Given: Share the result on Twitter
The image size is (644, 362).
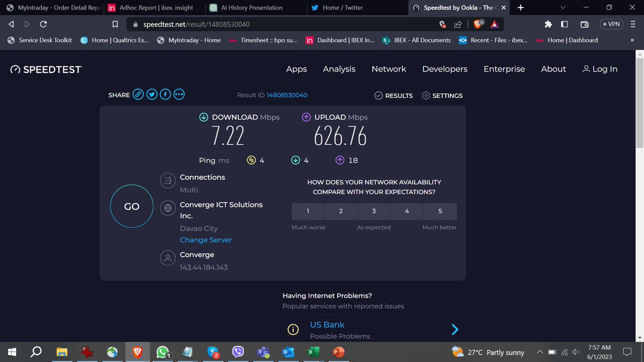Looking at the screenshot, I should coord(152,94).
